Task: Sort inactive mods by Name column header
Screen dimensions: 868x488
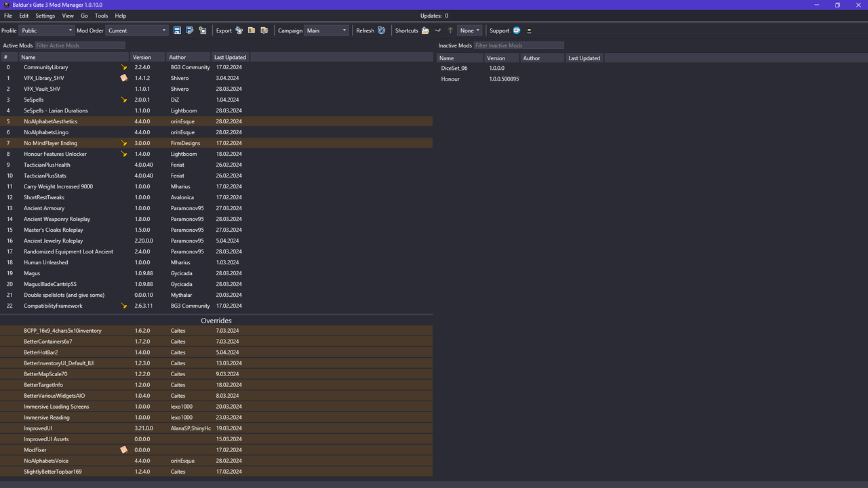Action: [460, 58]
